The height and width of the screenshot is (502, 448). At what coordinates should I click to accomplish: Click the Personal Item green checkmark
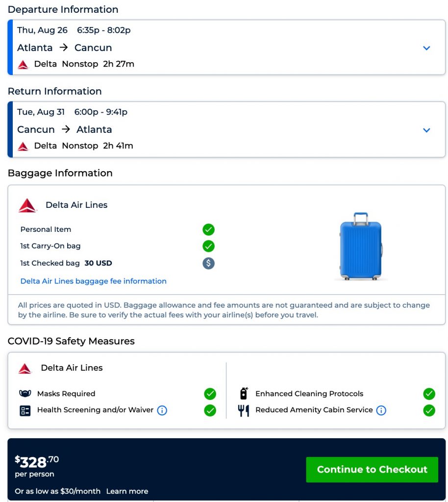(209, 229)
